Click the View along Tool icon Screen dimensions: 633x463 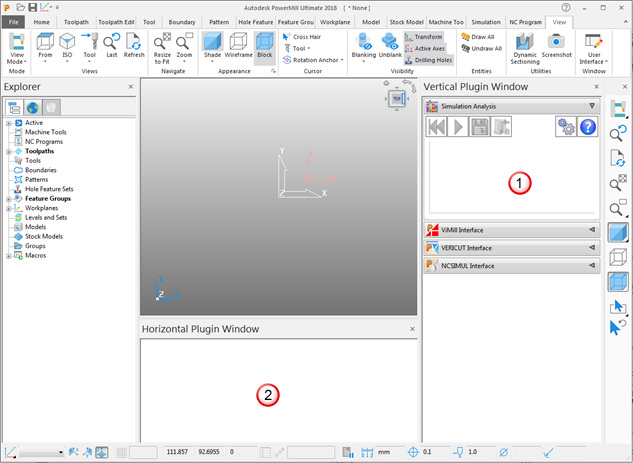[90, 46]
